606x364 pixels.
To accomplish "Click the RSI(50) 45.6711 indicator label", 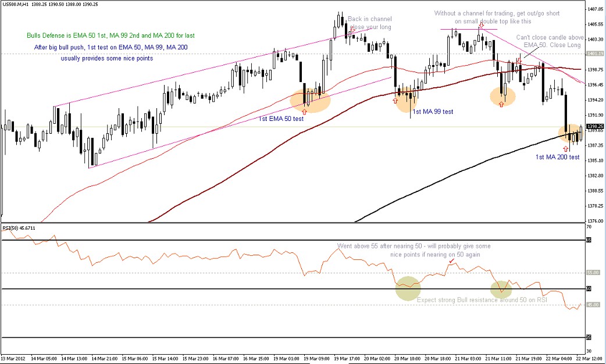I will tap(19, 228).
